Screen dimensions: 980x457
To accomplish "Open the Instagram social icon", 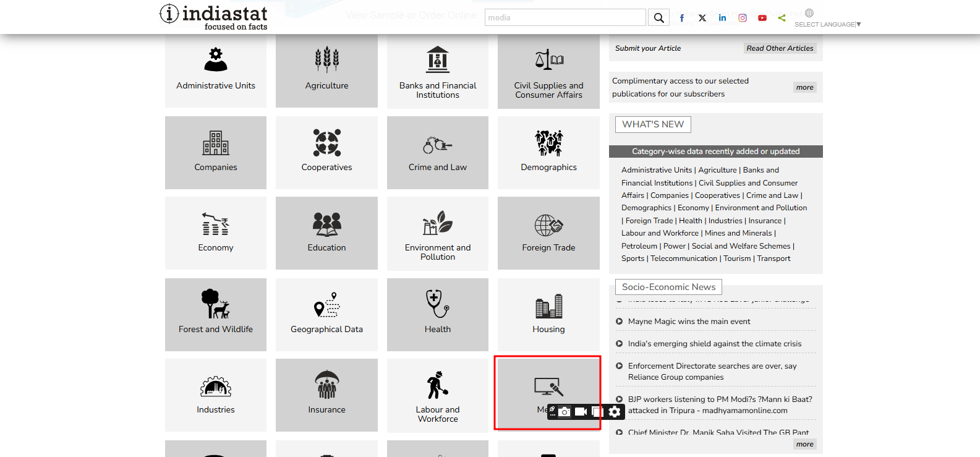I will tap(743, 18).
